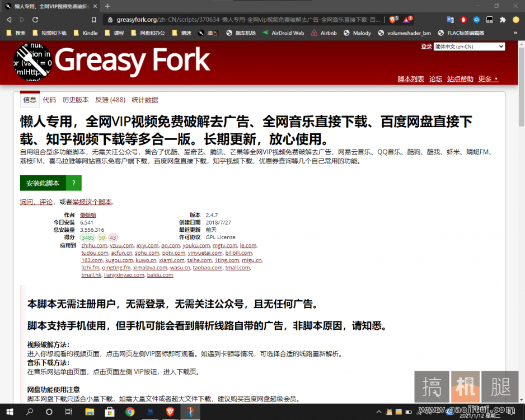
Task: Open Task View on the taskbar
Action: [x=69, y=412]
